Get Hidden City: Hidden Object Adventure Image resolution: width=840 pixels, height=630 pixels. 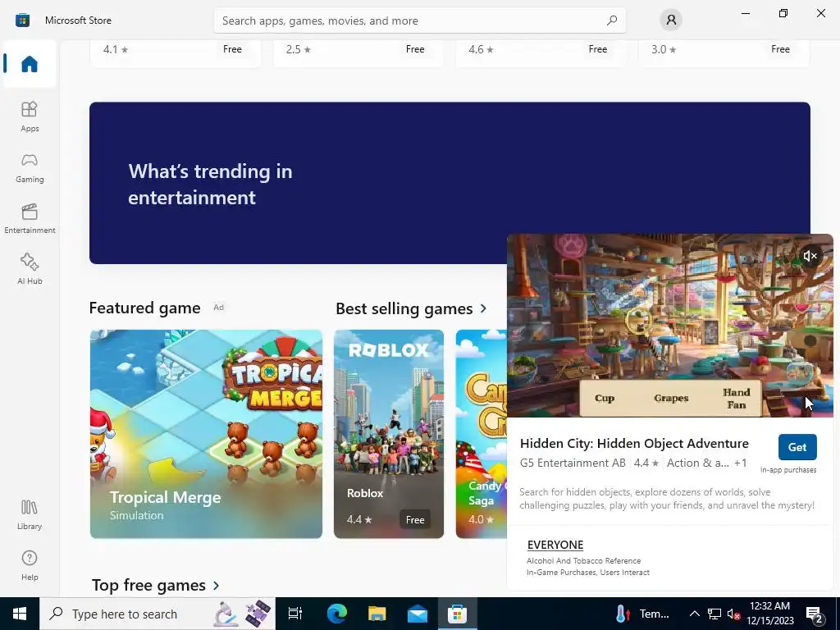pos(797,447)
